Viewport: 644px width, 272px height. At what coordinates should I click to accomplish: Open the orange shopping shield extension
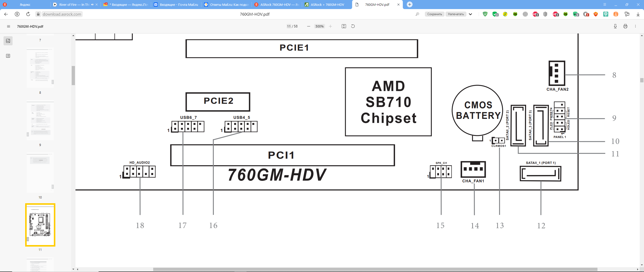click(x=596, y=14)
